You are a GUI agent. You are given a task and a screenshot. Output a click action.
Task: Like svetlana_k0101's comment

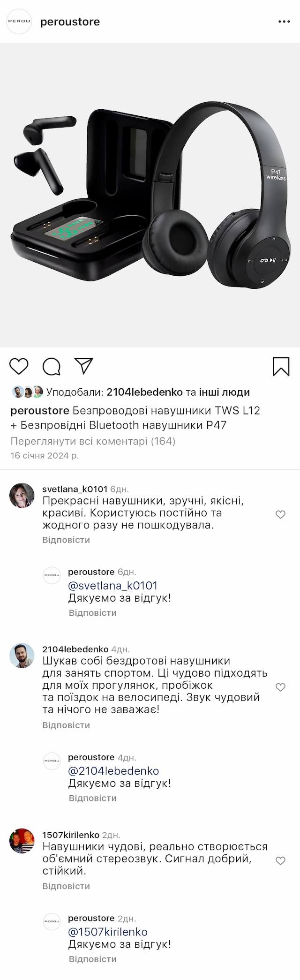coord(280,514)
